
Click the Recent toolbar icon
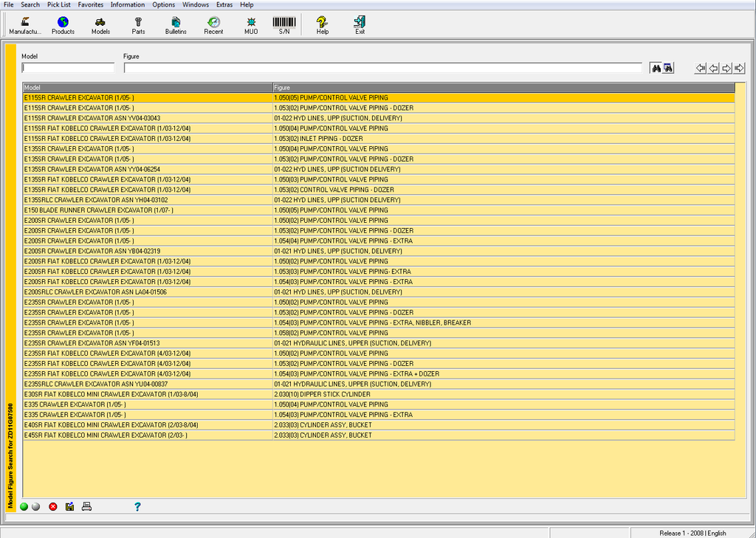click(x=213, y=26)
